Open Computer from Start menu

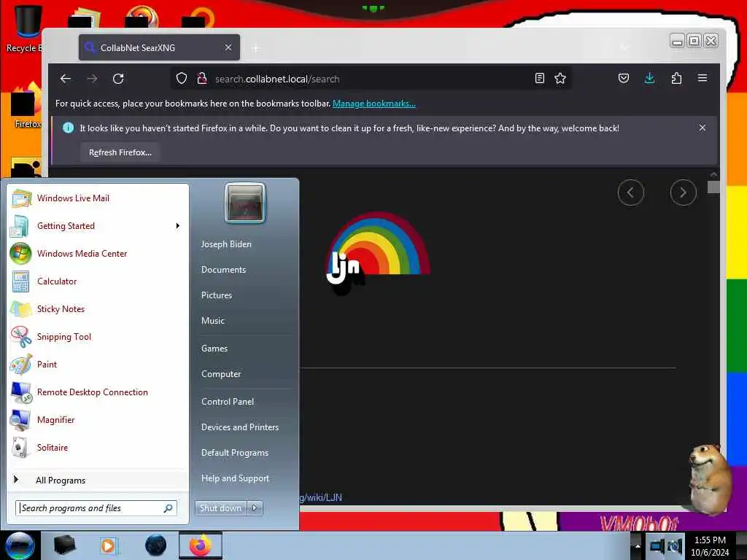pos(221,374)
